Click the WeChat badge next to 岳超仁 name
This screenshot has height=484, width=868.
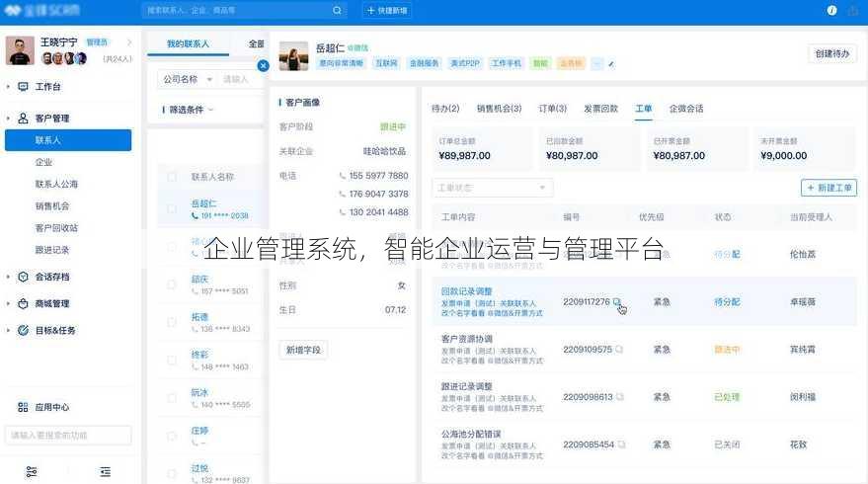point(358,48)
